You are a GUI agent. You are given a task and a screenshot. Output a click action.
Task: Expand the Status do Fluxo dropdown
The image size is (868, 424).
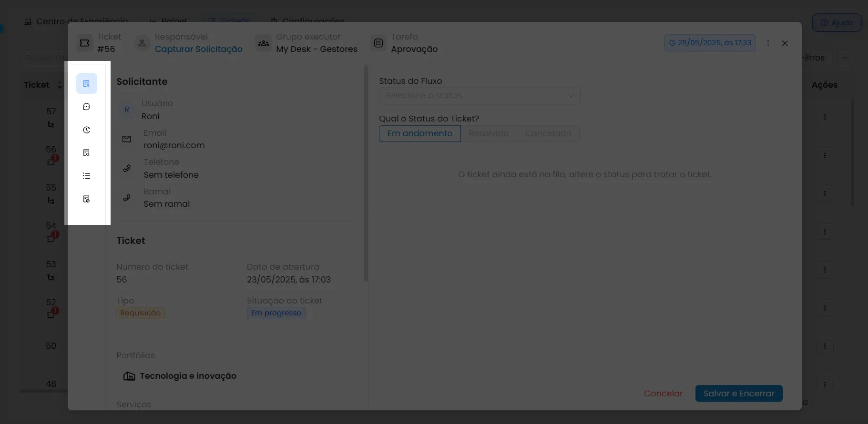480,95
